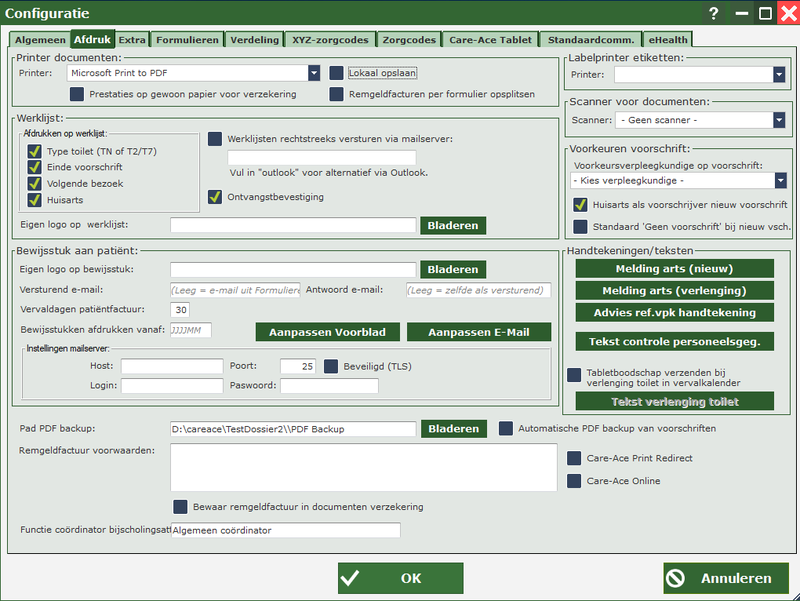This screenshot has width=800, height=601.
Task: Toggle Bewaar remgeldfactuur in documenten verzekering
Action: point(180,507)
